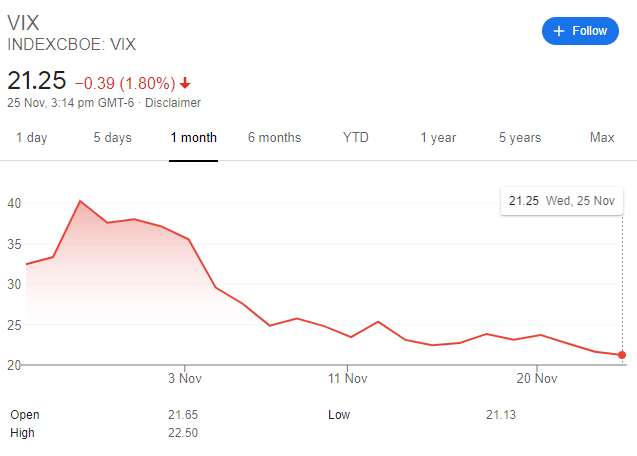Viewport: 637px width, 456px height.
Task: Show the Max time range
Action: point(602,137)
